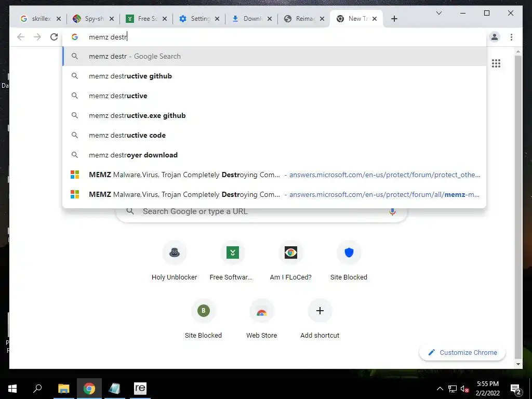Open the notepad-like taskbar app icon
This screenshot has width=532, height=399.
coord(114,389)
